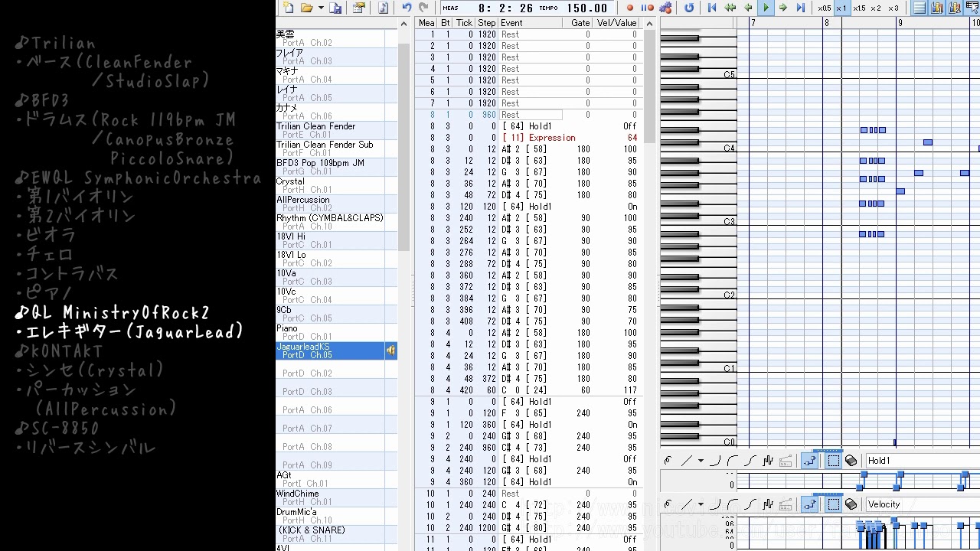Toggle selection box tool in Hold1 lane
Image resolution: width=980 pixels, height=551 pixels.
833,461
